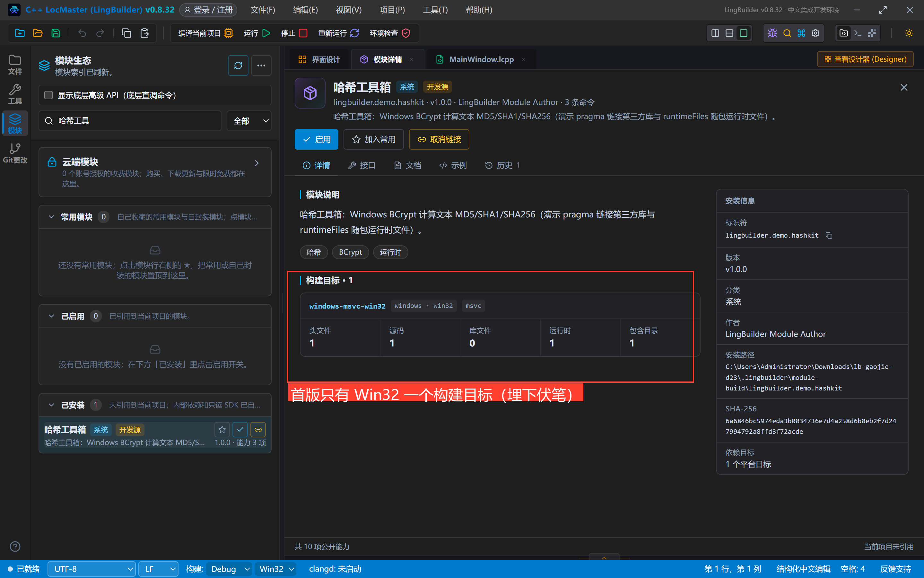
Task: Open the command palette icon
Action: pos(801,33)
